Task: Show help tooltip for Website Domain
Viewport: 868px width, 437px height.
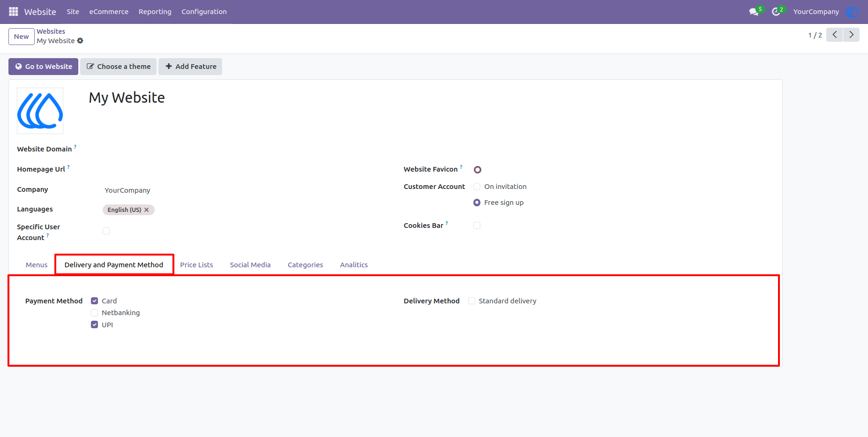Action: [x=75, y=147]
